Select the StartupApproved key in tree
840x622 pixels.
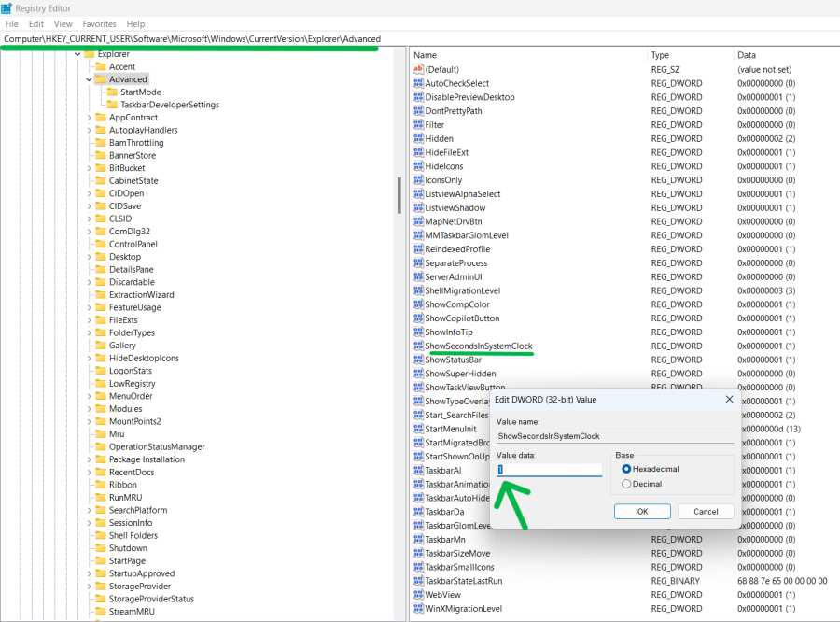tap(142, 573)
